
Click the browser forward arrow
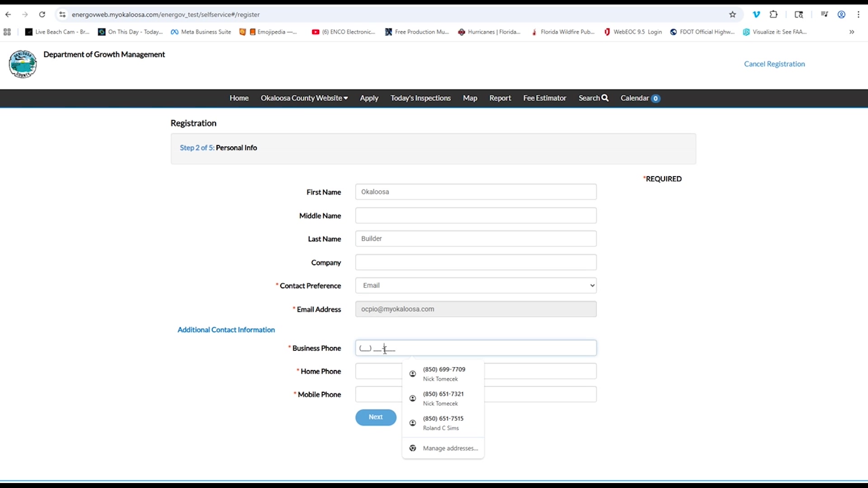25,14
